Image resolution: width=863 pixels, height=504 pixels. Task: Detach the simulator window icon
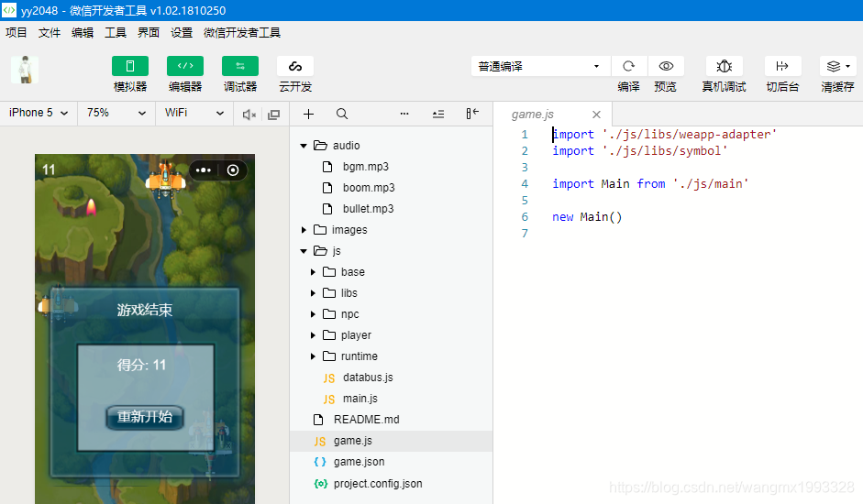pyautogui.click(x=273, y=115)
